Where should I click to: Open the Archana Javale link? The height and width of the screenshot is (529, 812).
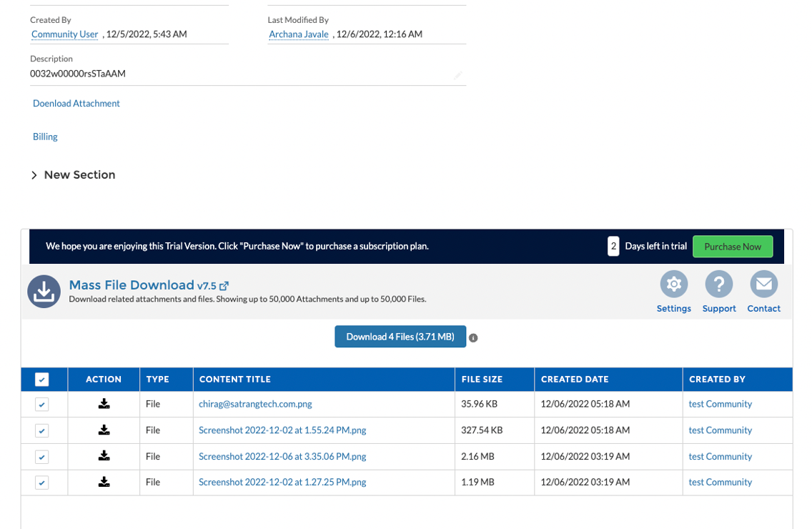299,34
